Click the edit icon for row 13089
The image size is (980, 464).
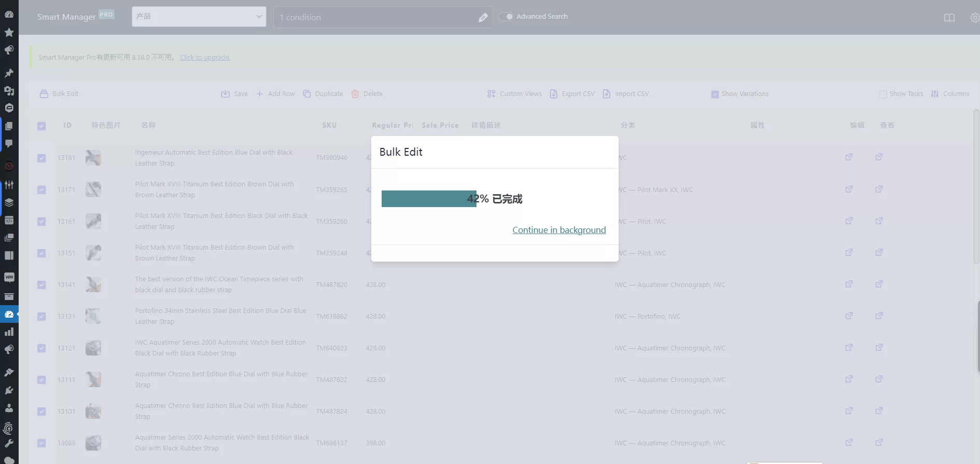(849, 442)
